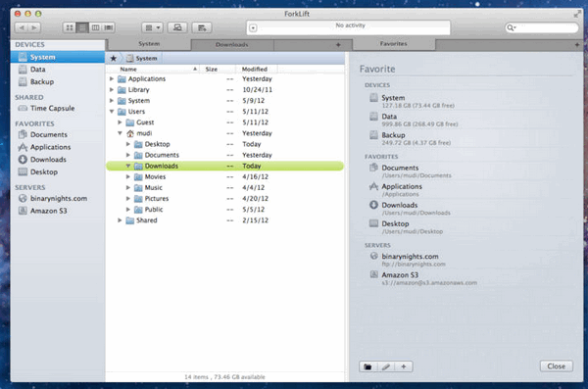The height and width of the screenshot is (389, 588).
Task: Connect to Amazon S3 in sidebar
Action: coord(58,211)
